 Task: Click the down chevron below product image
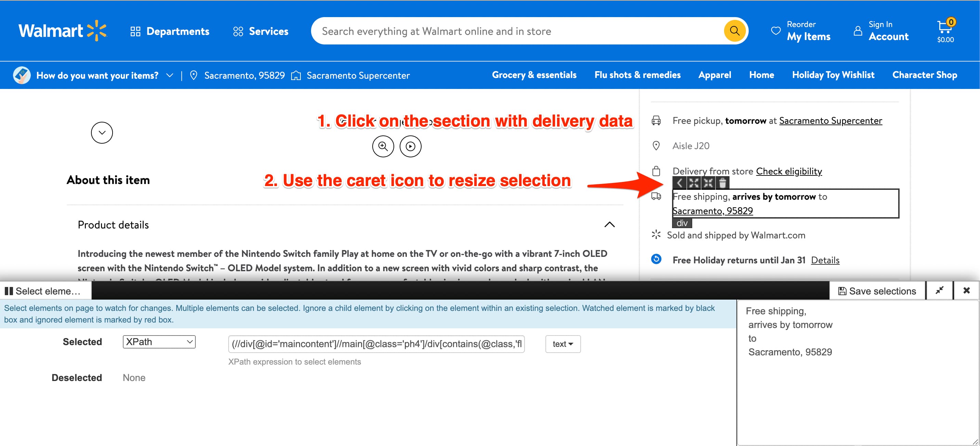click(x=102, y=131)
